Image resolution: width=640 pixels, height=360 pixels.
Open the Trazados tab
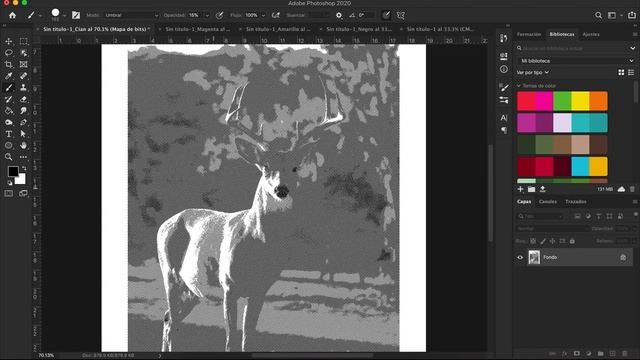click(x=576, y=202)
